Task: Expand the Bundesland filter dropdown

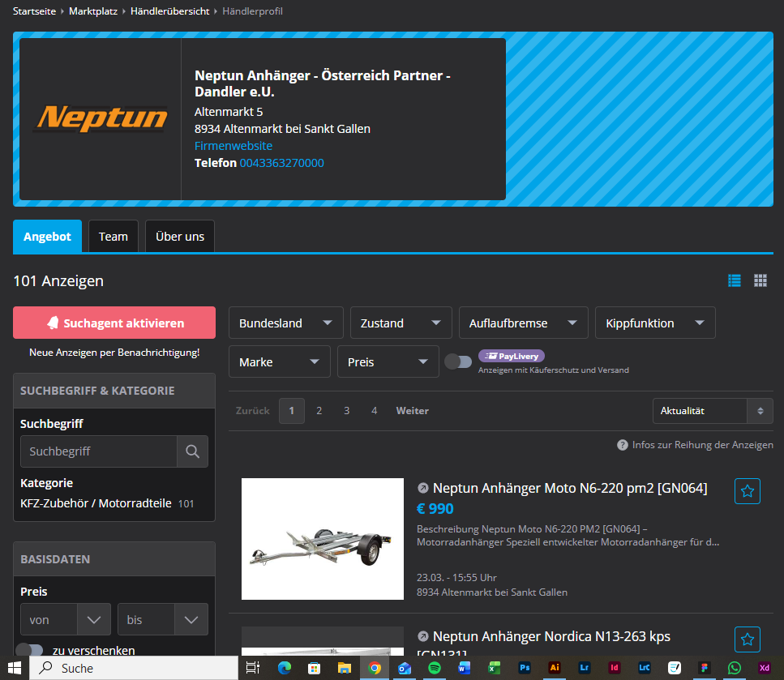Action: coord(285,323)
